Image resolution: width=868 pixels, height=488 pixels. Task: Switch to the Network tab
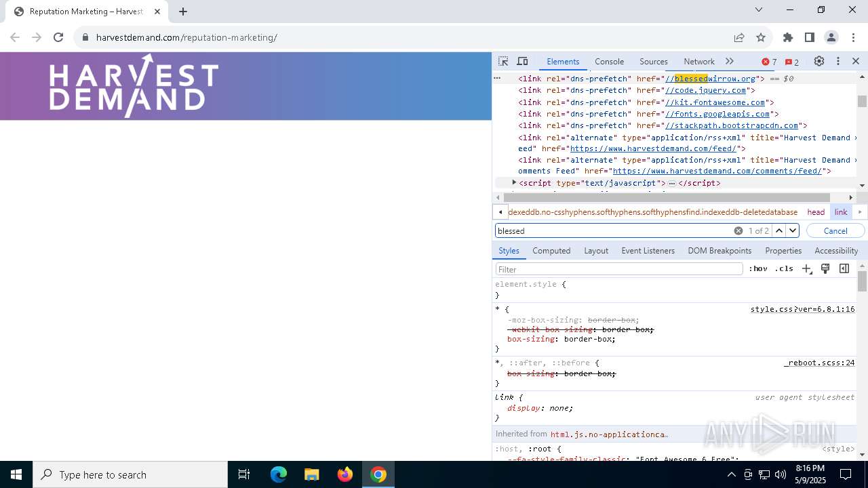point(699,61)
